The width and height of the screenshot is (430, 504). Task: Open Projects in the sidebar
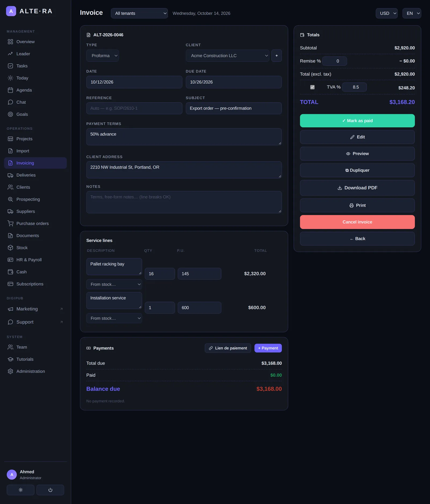[x=35, y=139]
